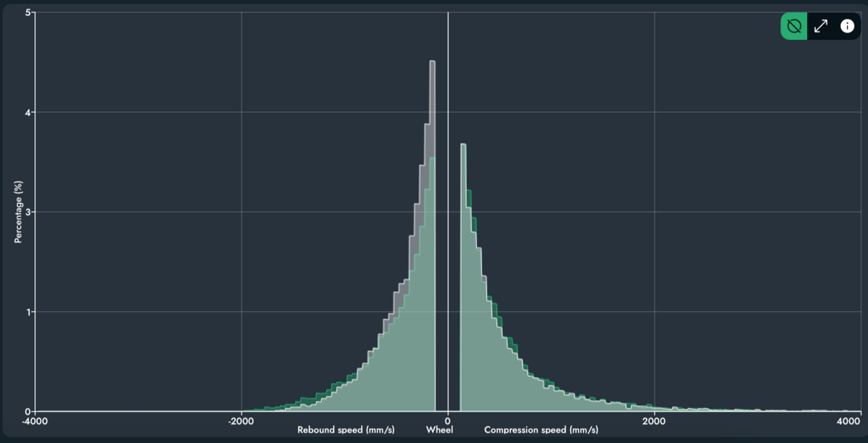Click the -2000 tick on the speed axis
The image size is (868, 443).
pyautogui.click(x=241, y=421)
